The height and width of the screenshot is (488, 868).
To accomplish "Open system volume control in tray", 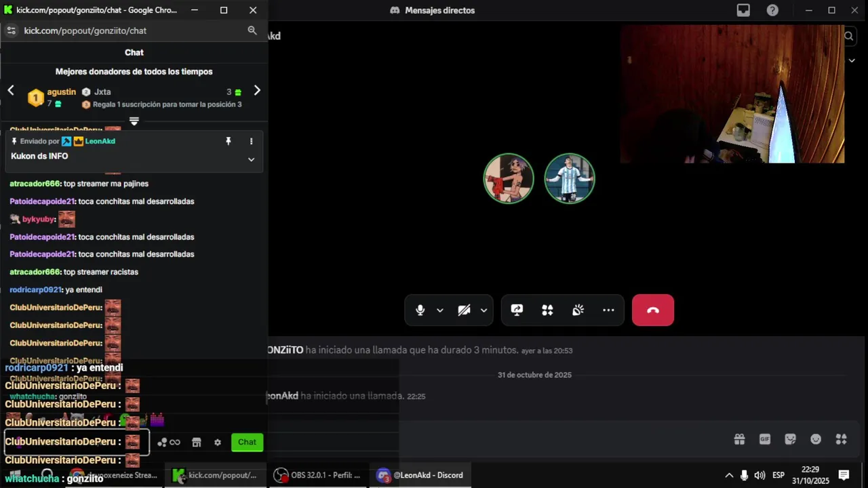I will click(x=759, y=475).
